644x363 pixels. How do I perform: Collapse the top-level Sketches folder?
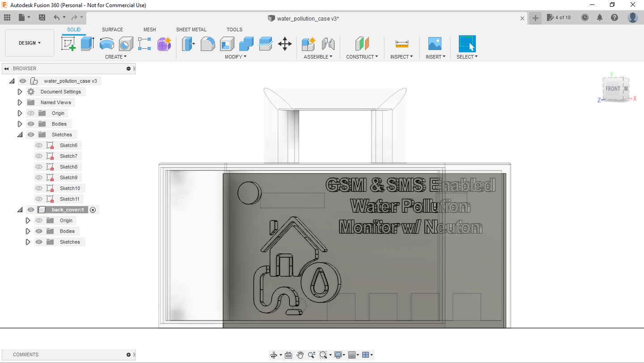[x=20, y=135]
